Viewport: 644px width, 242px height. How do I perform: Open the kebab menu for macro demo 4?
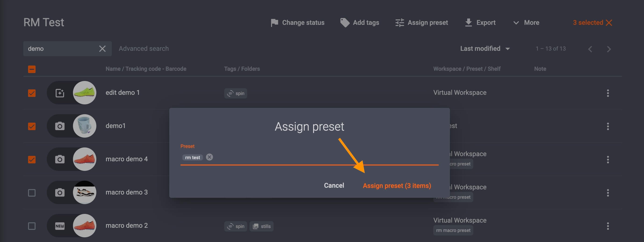tap(608, 159)
